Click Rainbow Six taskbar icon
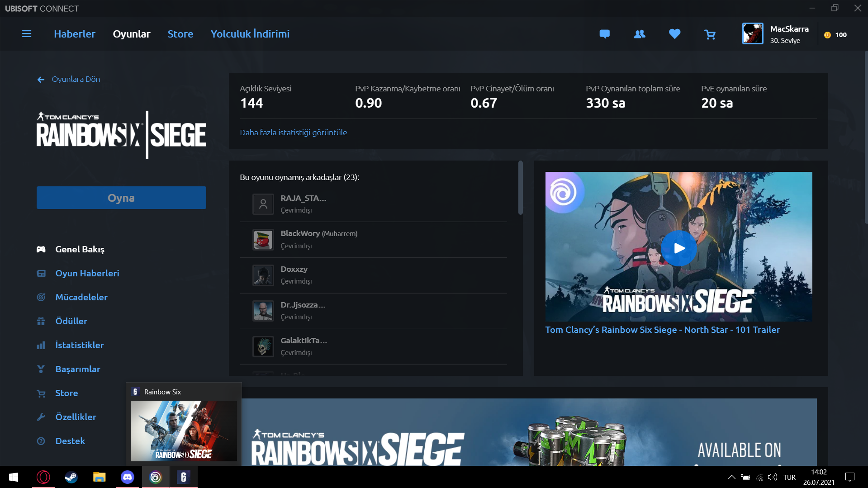Screen dimensions: 868x488 pyautogui.click(x=184, y=477)
